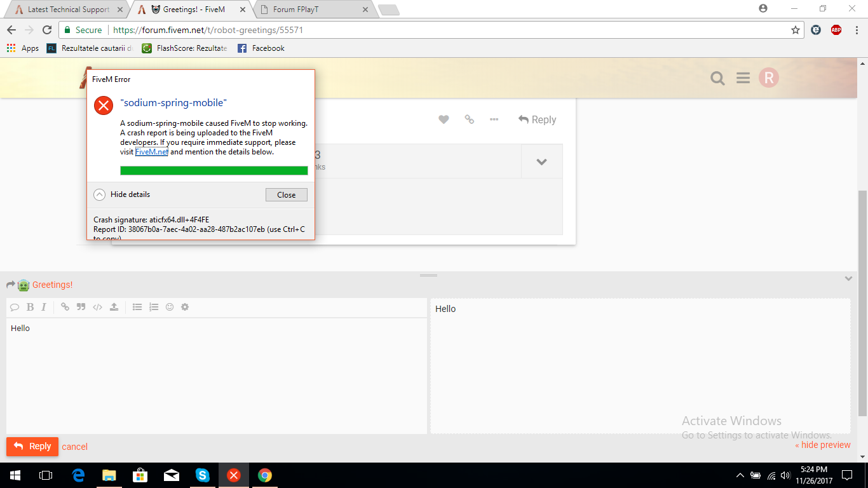Open upload dialog from editor toolbar

(x=114, y=307)
